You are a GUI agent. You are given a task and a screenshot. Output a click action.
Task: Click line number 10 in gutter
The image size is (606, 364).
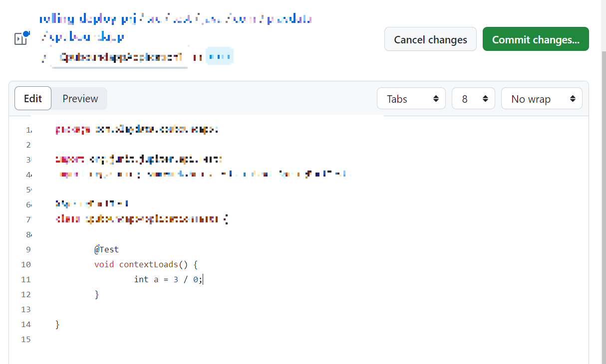26,264
